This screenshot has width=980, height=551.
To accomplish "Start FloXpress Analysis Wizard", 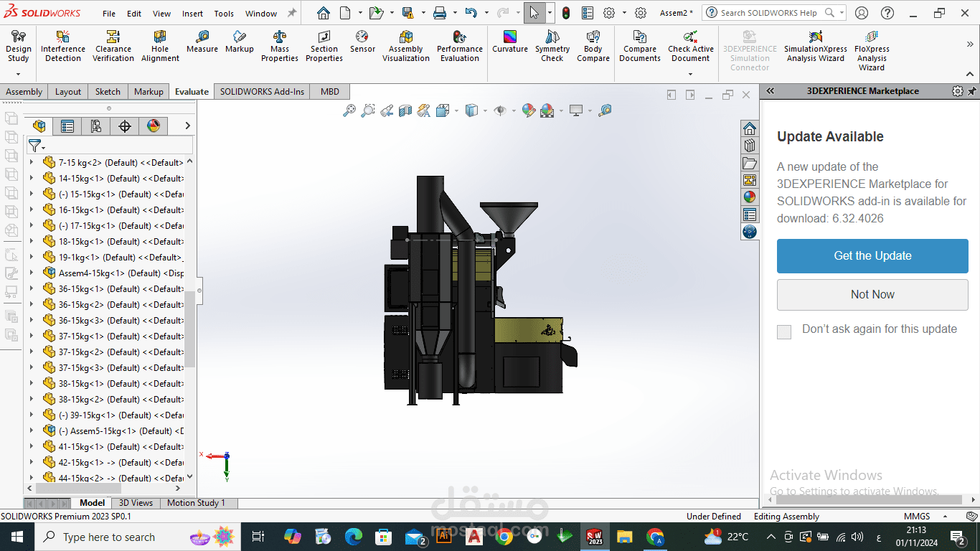I will (x=872, y=51).
